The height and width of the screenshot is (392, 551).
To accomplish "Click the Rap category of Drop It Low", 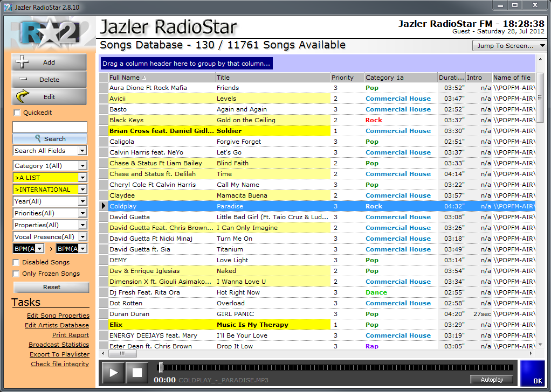I will coord(372,346).
